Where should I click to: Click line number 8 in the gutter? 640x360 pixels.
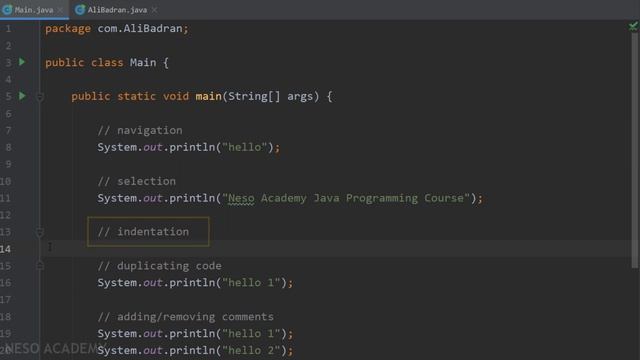9,147
